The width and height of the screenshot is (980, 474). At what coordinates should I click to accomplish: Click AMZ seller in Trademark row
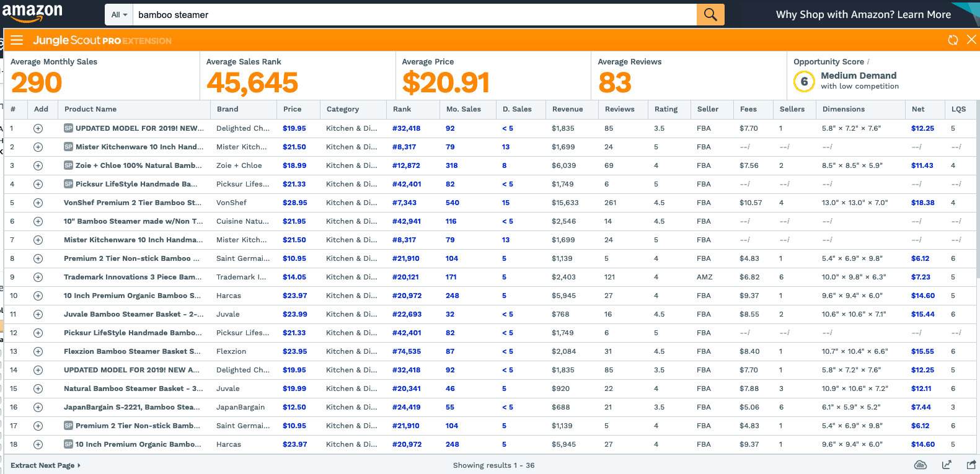(x=705, y=277)
